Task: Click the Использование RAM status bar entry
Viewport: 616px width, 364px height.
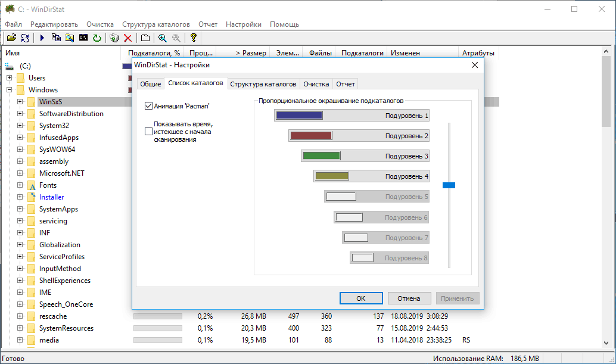Action: pyautogui.click(x=486, y=359)
